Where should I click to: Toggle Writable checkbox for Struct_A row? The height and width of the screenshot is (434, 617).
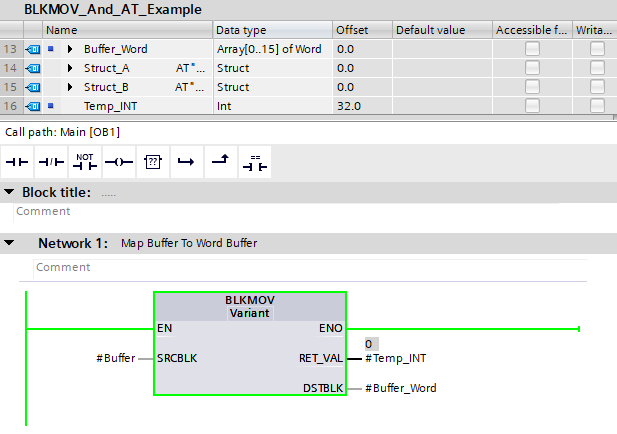pos(597,67)
